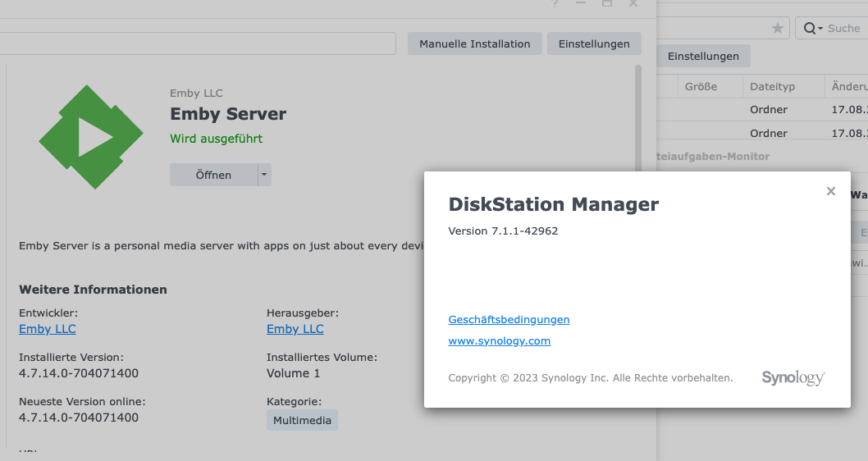Follow the Emby LLC link under Entwickler
Image resolution: width=868 pixels, height=461 pixels.
coord(48,329)
